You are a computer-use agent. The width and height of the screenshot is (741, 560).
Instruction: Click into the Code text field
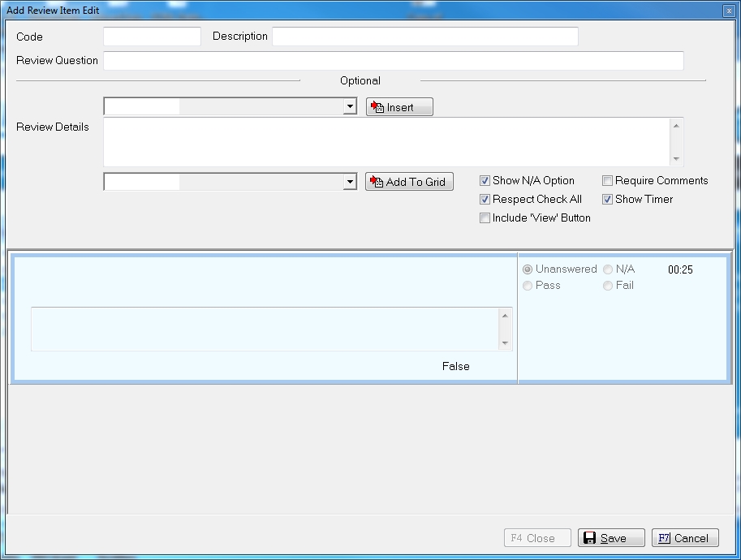[152, 37]
